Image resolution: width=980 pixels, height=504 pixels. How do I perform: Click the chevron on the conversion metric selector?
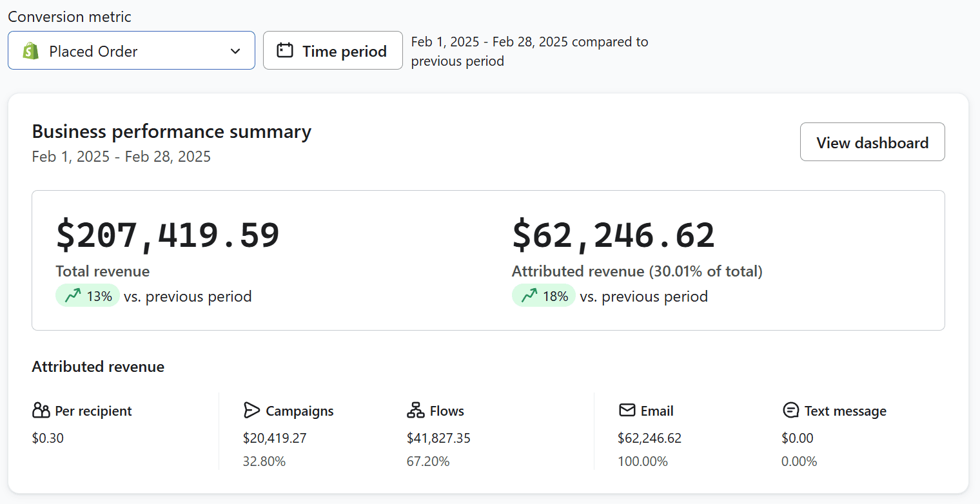[x=235, y=50]
